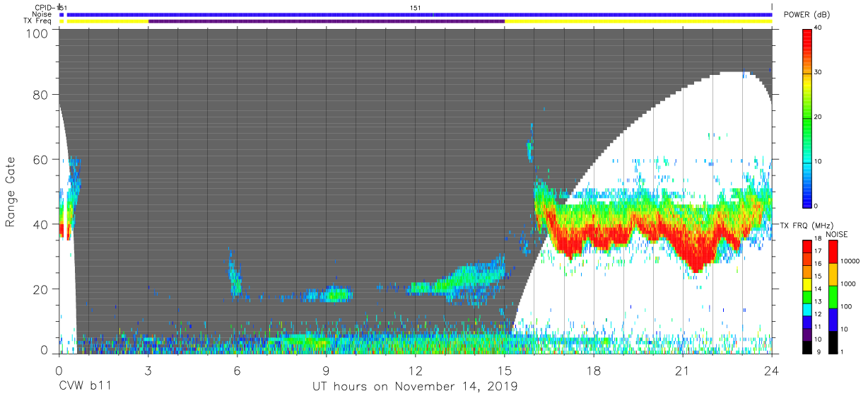Click the cyan 12–13 MHz frequency swatch
Screen dimensions: 868x401
pyautogui.click(x=807, y=308)
